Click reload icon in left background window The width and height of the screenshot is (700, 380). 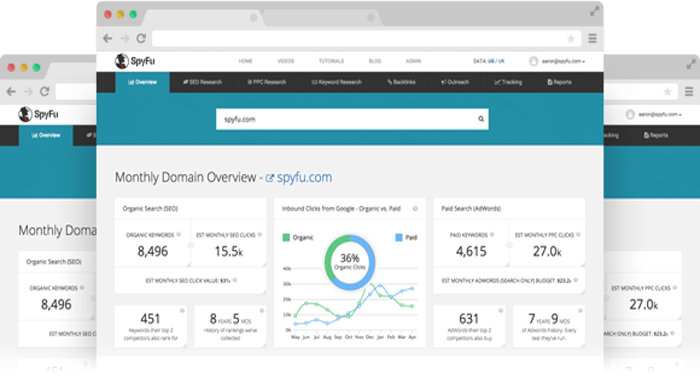(x=45, y=92)
